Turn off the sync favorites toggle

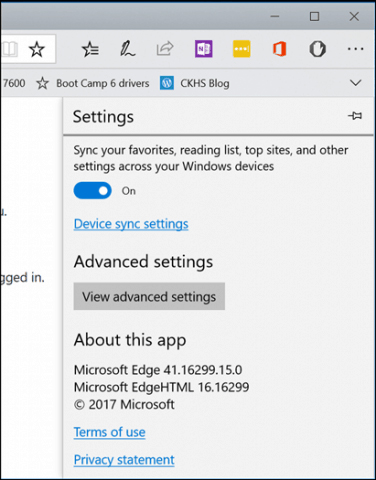coord(93,191)
